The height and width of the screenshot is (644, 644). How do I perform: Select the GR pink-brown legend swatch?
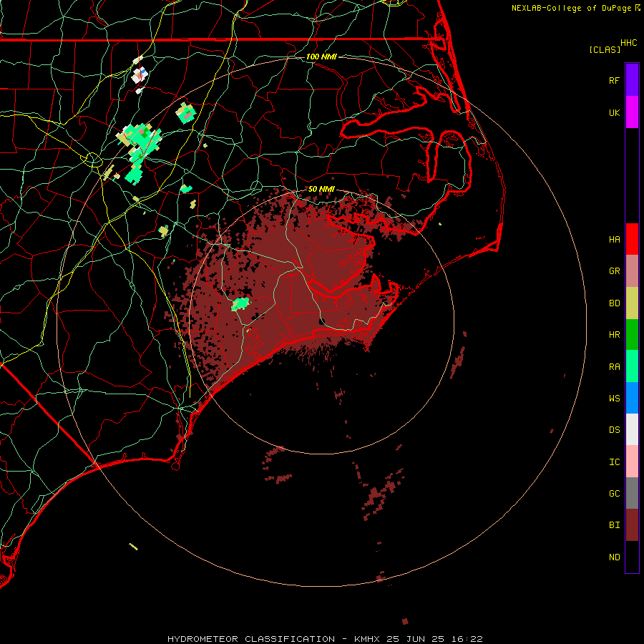pyautogui.click(x=632, y=271)
